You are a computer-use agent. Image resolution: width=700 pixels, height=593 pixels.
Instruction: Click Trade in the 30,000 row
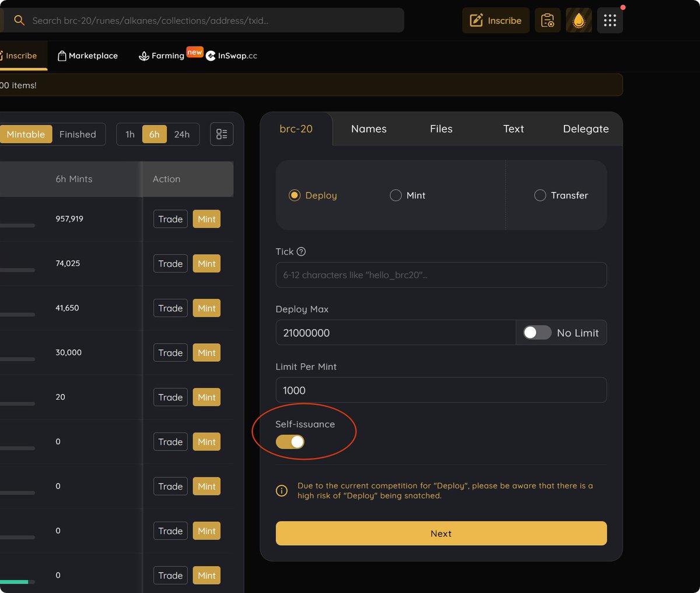[170, 353]
